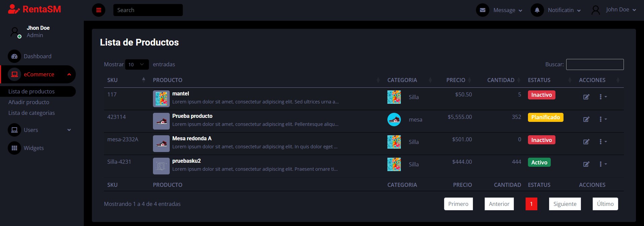
Task: Click the Dashboard gauge icon
Action: pos(14,56)
